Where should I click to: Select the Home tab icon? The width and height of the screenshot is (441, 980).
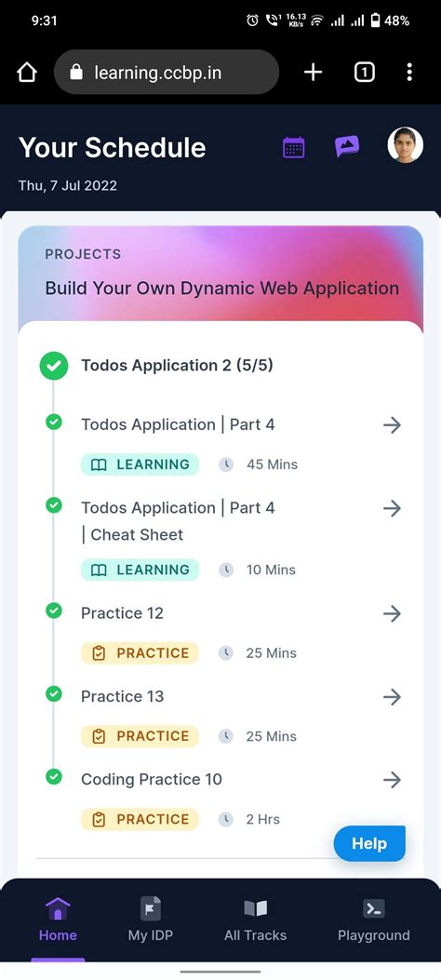click(58, 908)
